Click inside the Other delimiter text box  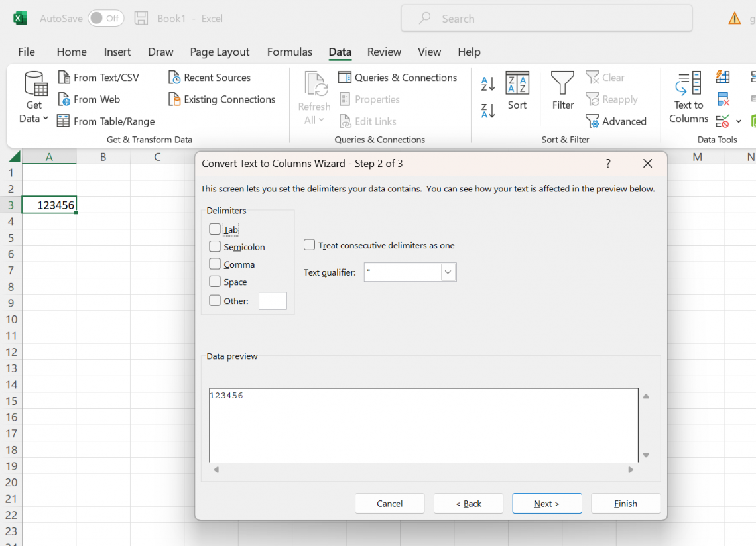pyautogui.click(x=273, y=301)
